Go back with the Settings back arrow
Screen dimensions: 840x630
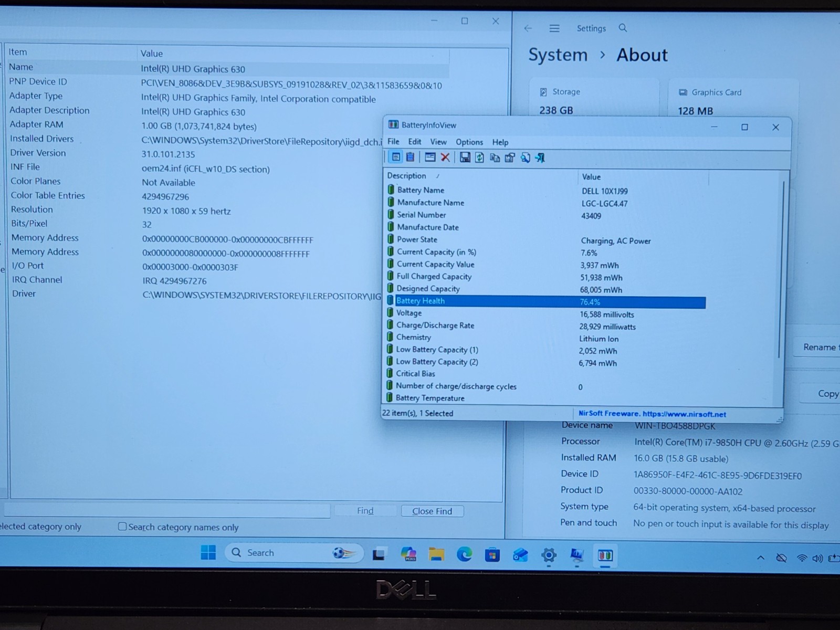[528, 28]
